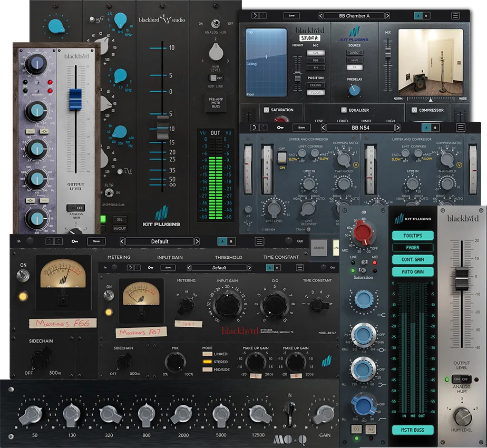
Task: Click the TOOLTIPS button on meter panel
Action: pyautogui.click(x=413, y=236)
